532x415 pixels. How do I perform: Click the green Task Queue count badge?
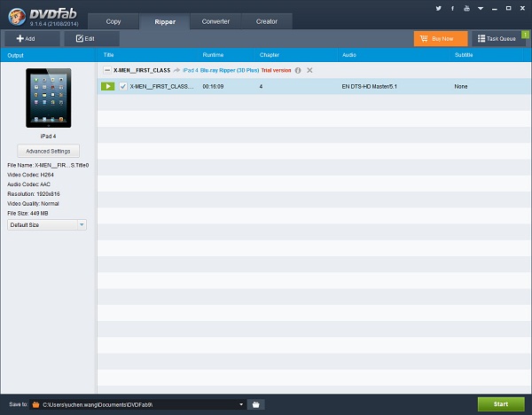(525, 35)
